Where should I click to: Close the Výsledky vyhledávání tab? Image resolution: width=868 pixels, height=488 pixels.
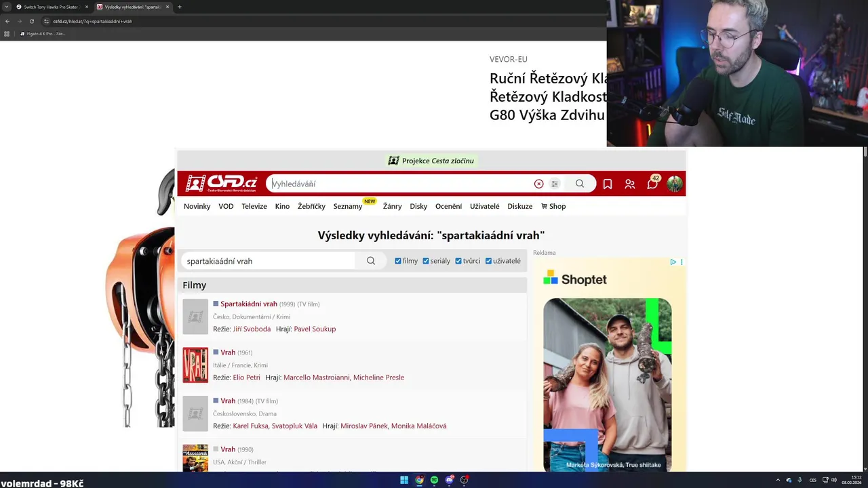point(167,7)
